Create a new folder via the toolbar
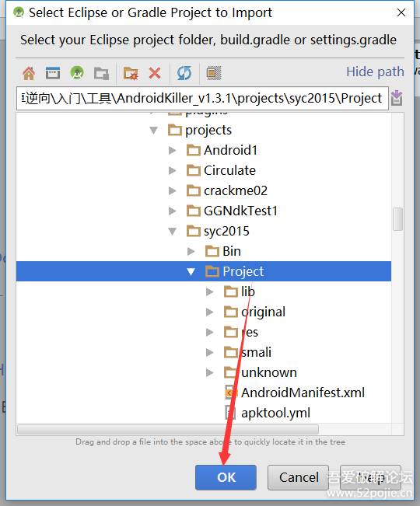420x506 pixels. tap(131, 73)
